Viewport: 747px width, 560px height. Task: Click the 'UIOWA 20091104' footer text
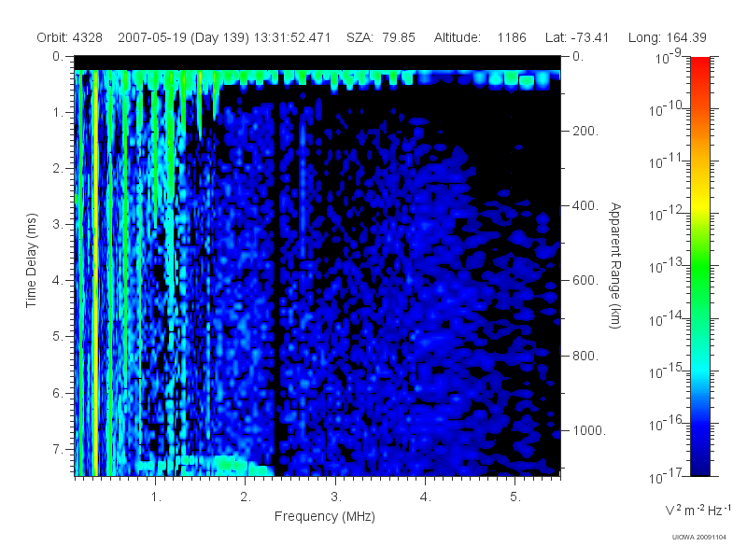(x=698, y=538)
